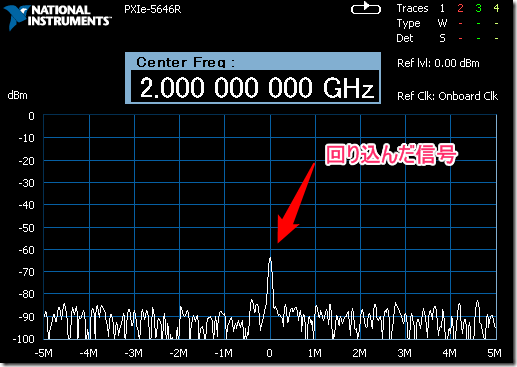
Task: Click the Ref Clk Onboard Clk readout
Action: coord(447,96)
